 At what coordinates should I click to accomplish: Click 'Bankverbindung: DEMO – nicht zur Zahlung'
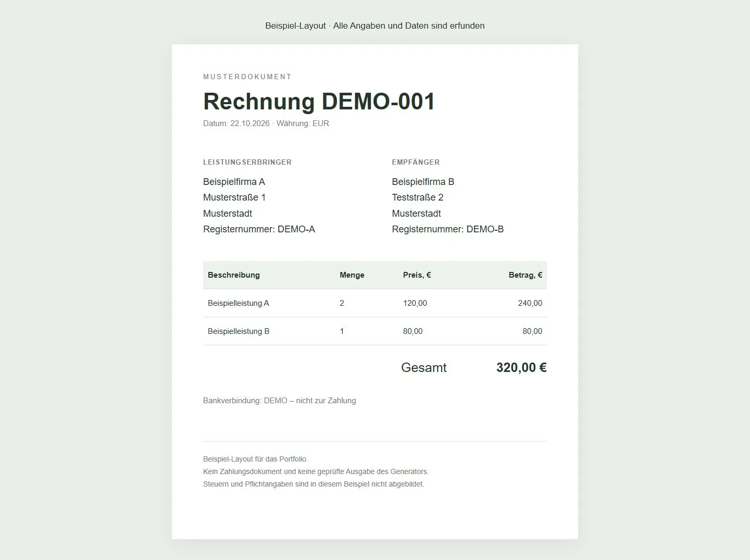(x=280, y=401)
